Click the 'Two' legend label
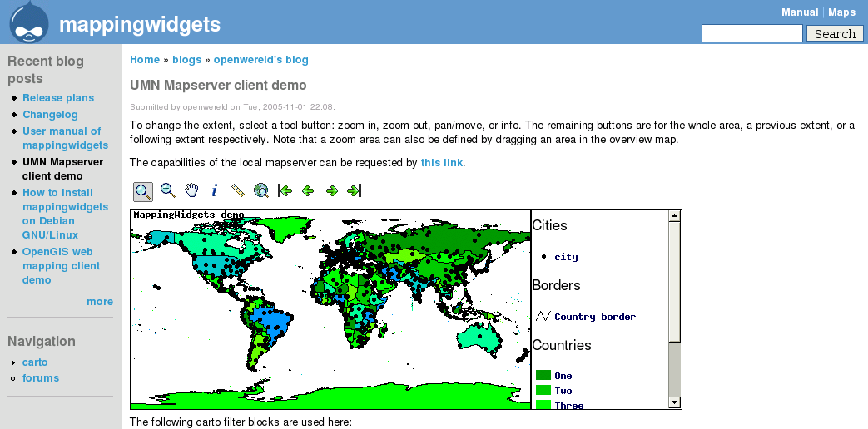 [x=563, y=391]
